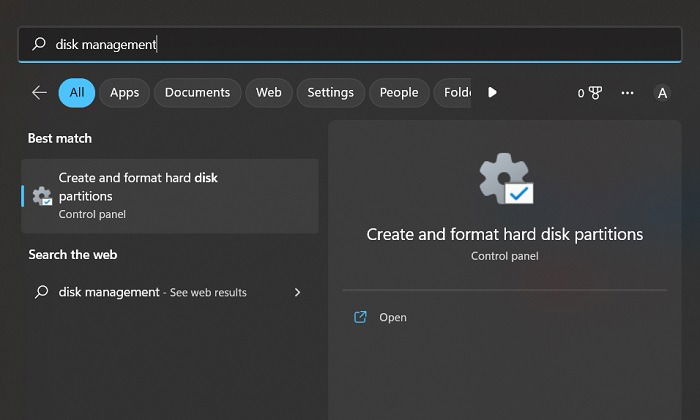This screenshot has width=700, height=420.
Task: Click the large Control panel gear icon in preview
Action: pos(506,179)
